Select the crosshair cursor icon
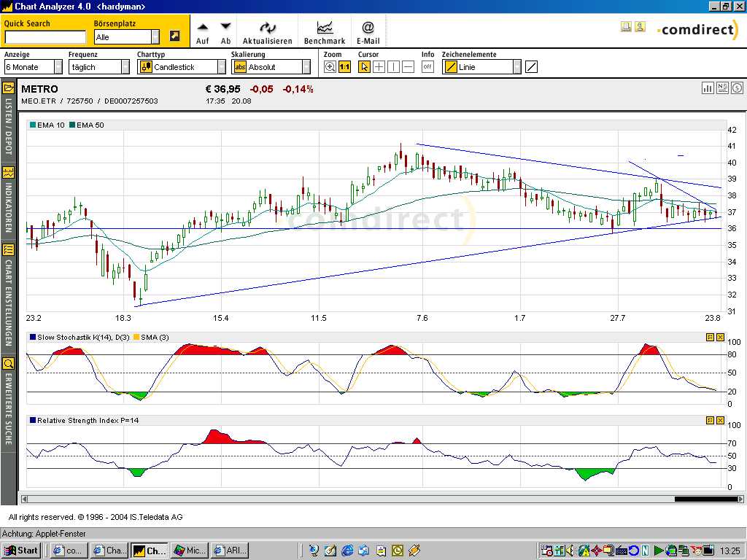The height and width of the screenshot is (560, 747). 379,67
